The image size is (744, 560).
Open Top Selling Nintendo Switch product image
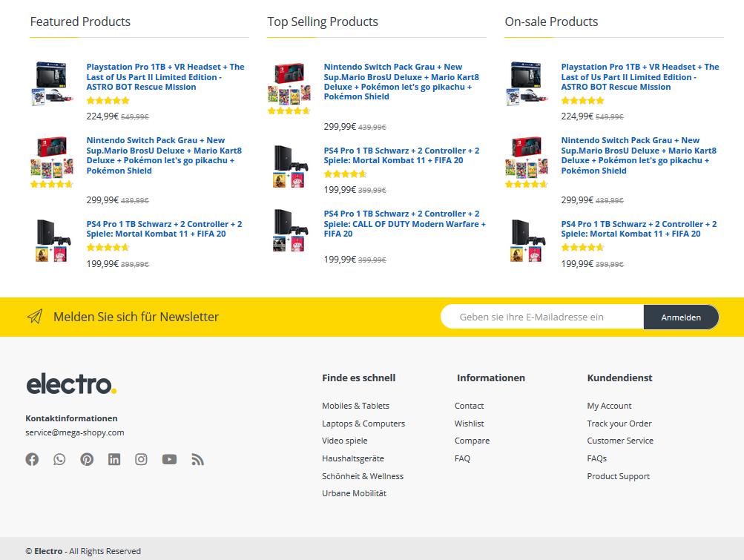289,84
